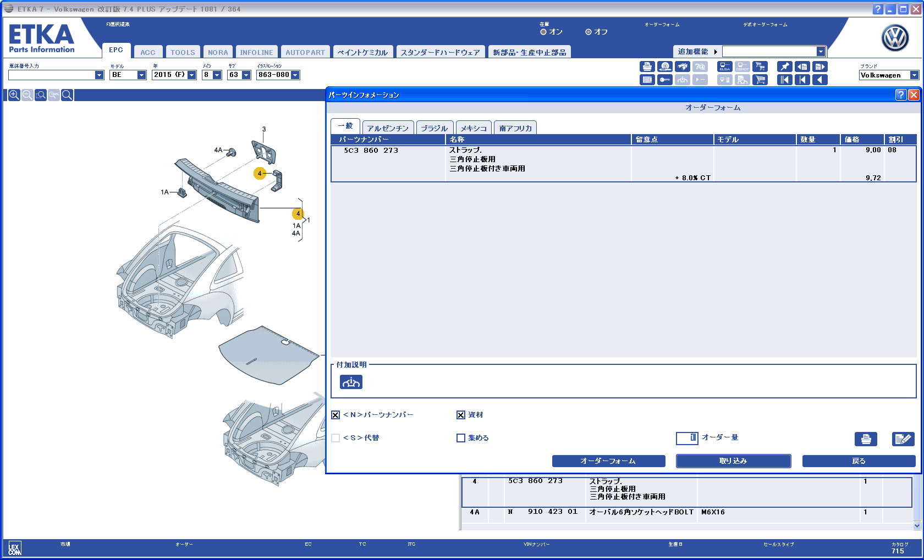
Task: Expand the 追加機能 arrow menu
Action: [716, 52]
